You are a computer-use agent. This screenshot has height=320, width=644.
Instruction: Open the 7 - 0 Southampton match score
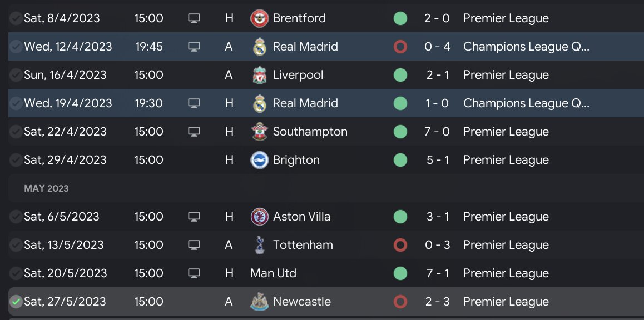click(x=437, y=132)
